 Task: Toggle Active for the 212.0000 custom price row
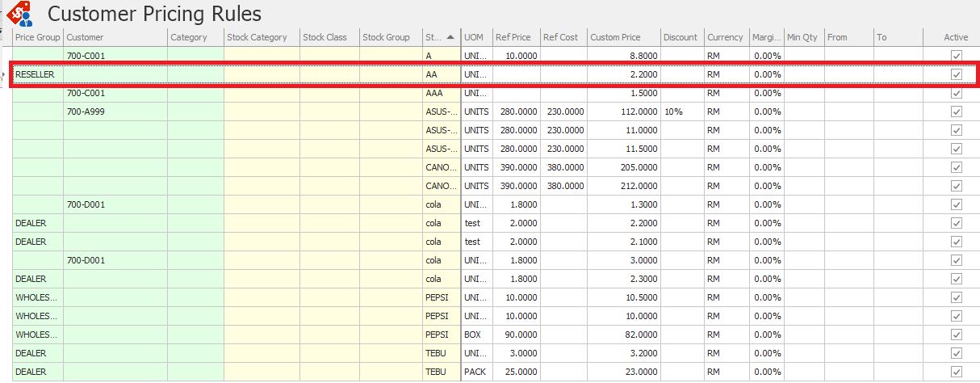957,186
